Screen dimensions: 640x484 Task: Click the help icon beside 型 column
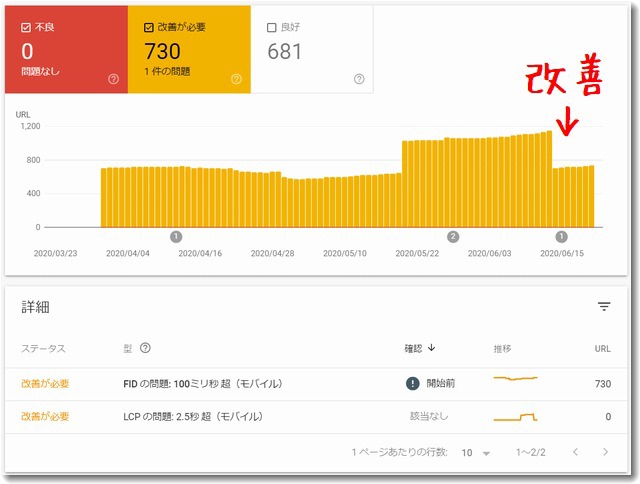[146, 348]
